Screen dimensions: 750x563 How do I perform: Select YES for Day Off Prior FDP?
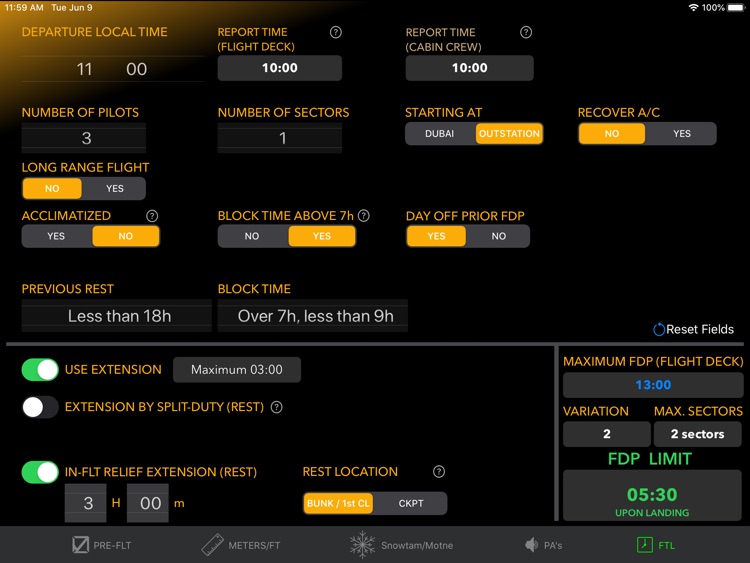(x=436, y=236)
